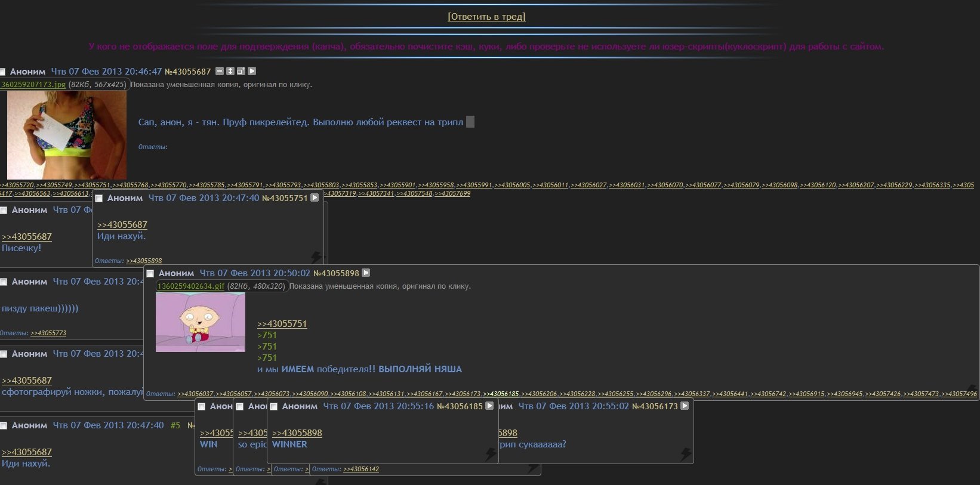
Task: Check the box of the "сфотографируй ножки" post
Action: click(4, 354)
